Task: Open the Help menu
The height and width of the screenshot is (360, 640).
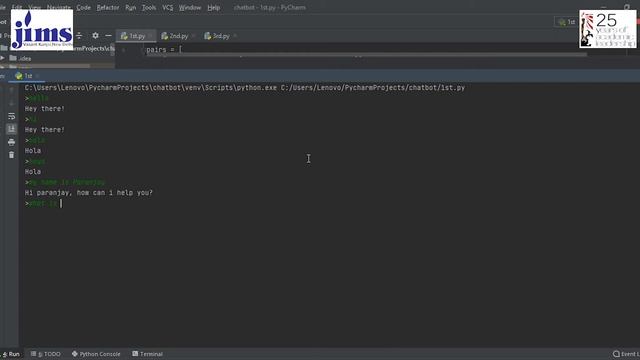Action: click(x=213, y=7)
